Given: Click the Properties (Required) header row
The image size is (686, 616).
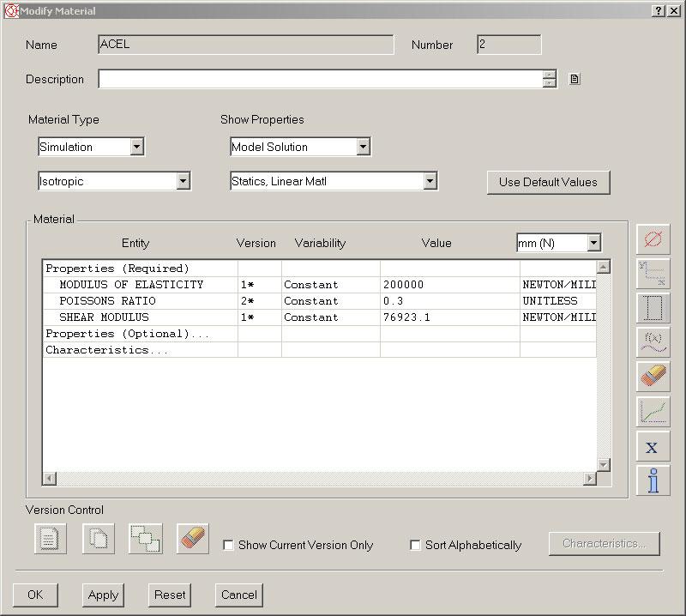Looking at the screenshot, I should pyautogui.click(x=319, y=269).
